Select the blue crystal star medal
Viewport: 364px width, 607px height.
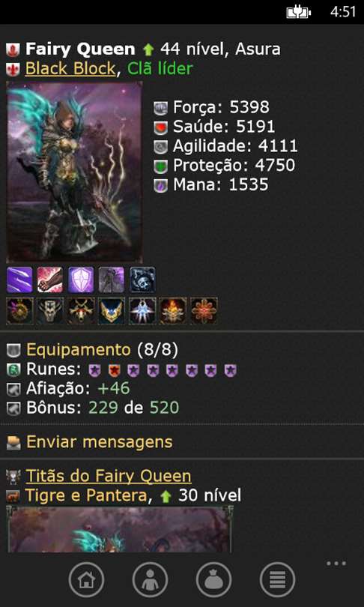pyautogui.click(x=142, y=311)
